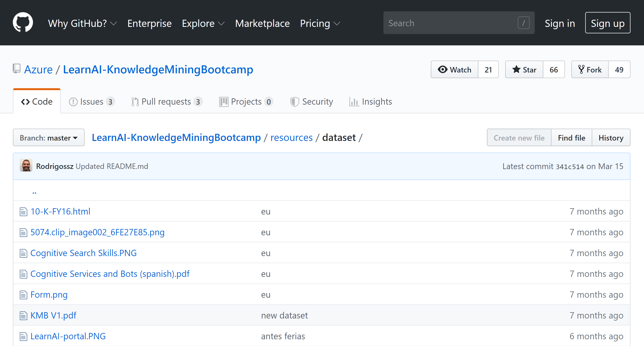Open the Enterprise menu item
This screenshot has width=644, height=346.
149,23
